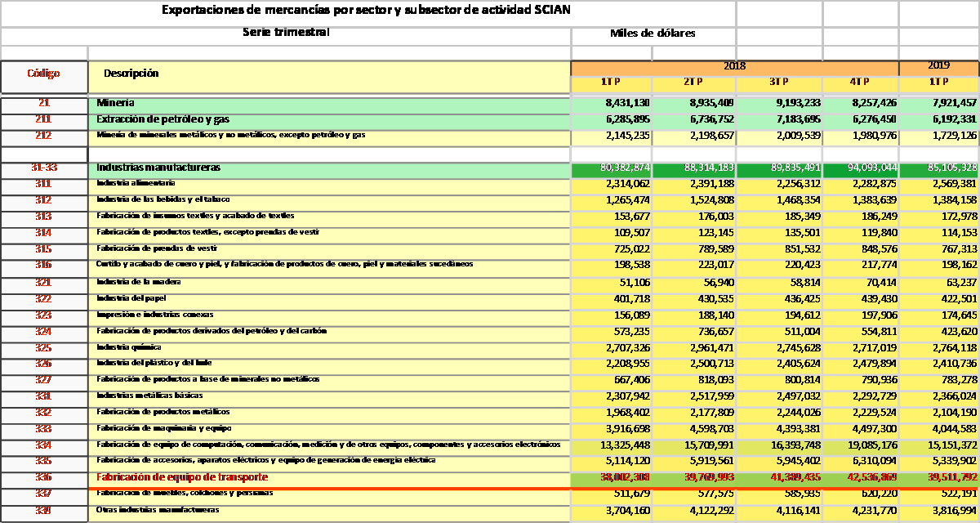Image resolution: width=980 pixels, height=523 pixels.
Task: Click the 'Serie trimestral' subtitle cell
Action: pyautogui.click(x=286, y=33)
